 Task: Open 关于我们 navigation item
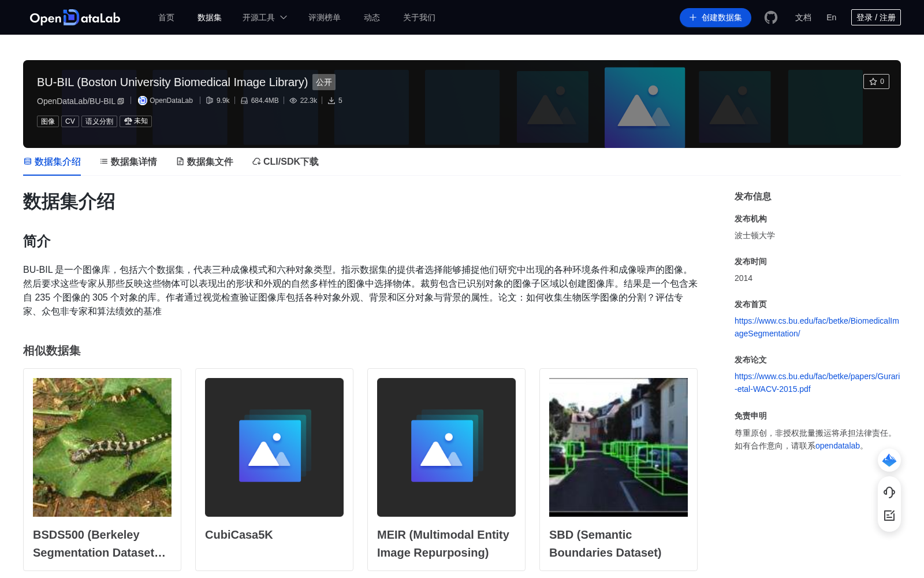click(419, 17)
